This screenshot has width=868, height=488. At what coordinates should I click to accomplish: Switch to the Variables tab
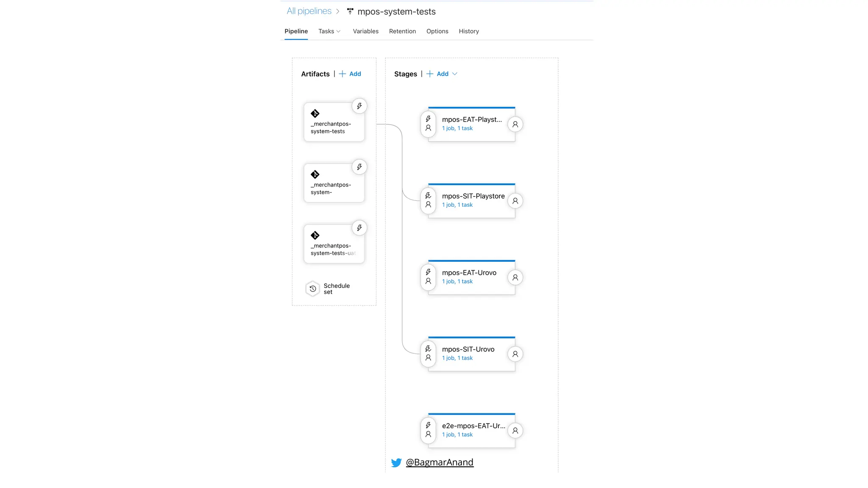point(365,31)
